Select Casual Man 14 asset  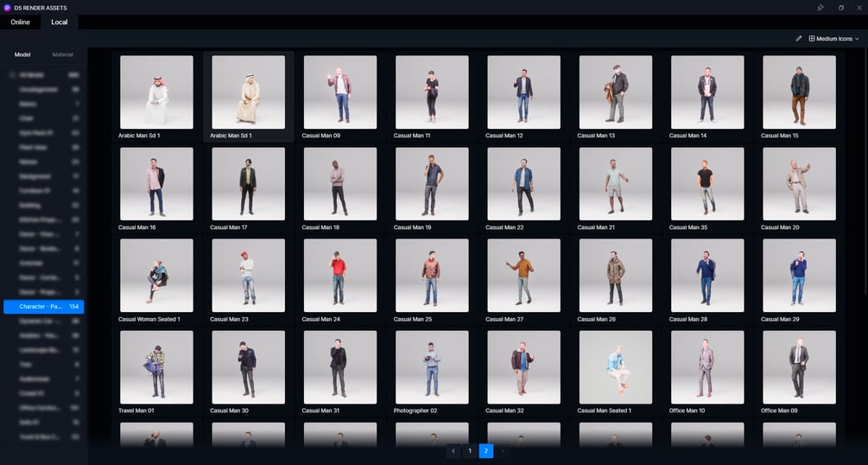tap(707, 92)
